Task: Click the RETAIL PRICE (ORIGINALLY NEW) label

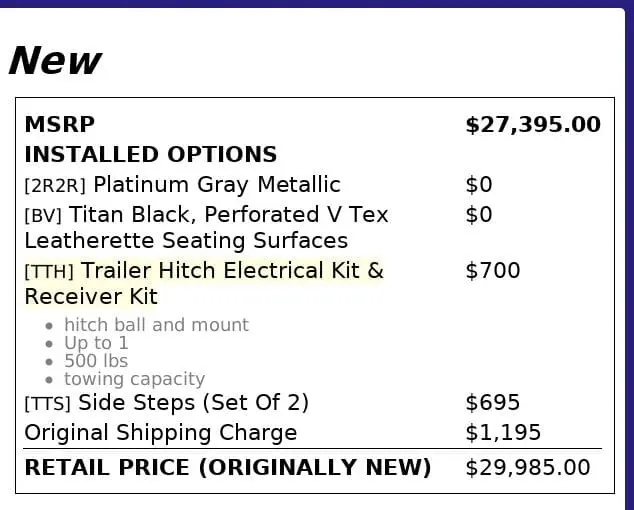Action: pyautogui.click(x=227, y=468)
